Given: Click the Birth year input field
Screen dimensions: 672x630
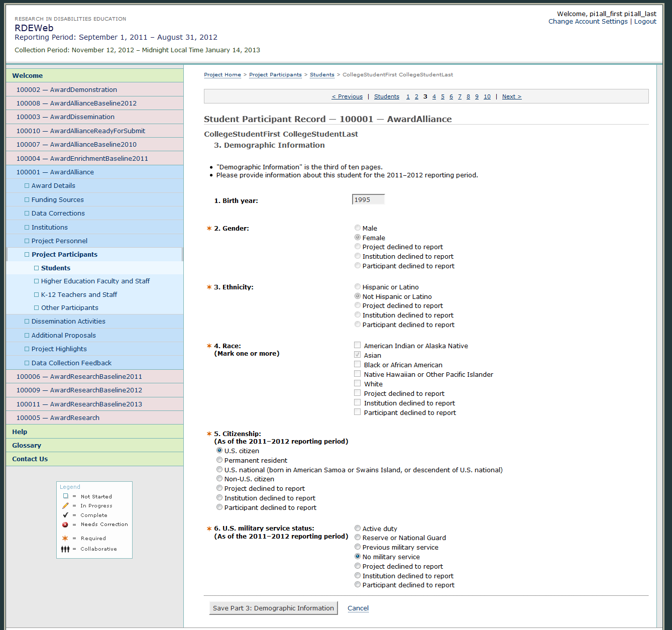Looking at the screenshot, I should [x=368, y=200].
